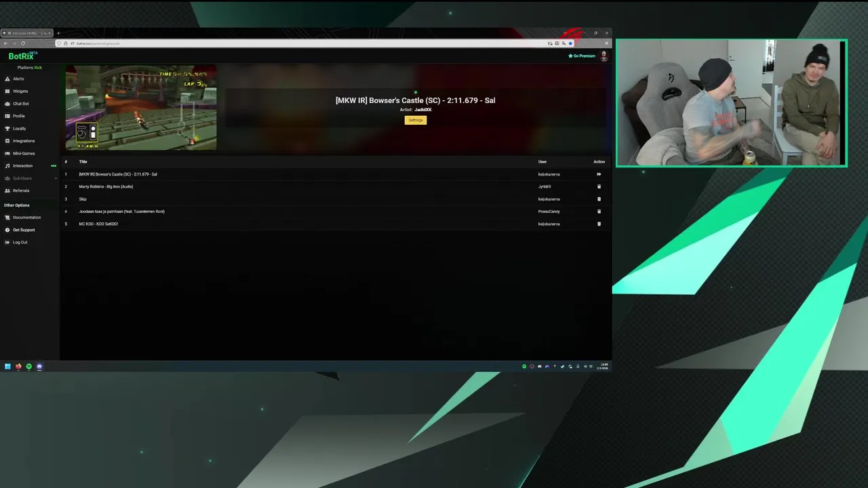The width and height of the screenshot is (868, 488).
Task: Delete MC KOO - KOO SeKOO! request
Action: (599, 224)
